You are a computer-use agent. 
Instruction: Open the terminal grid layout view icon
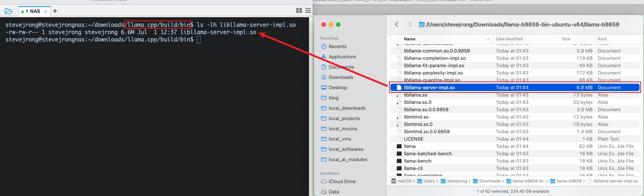pyautogui.click(x=299, y=11)
